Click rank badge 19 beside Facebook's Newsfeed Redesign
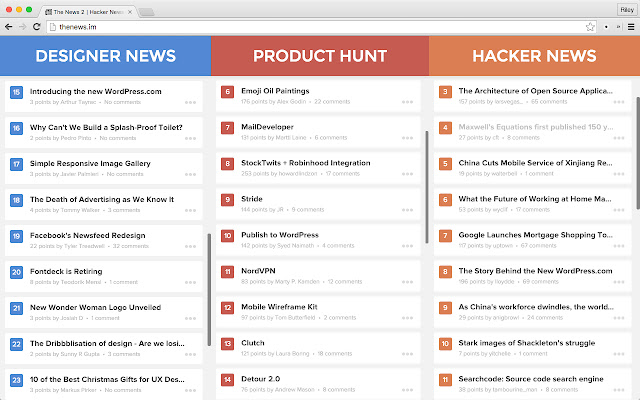 (x=16, y=235)
